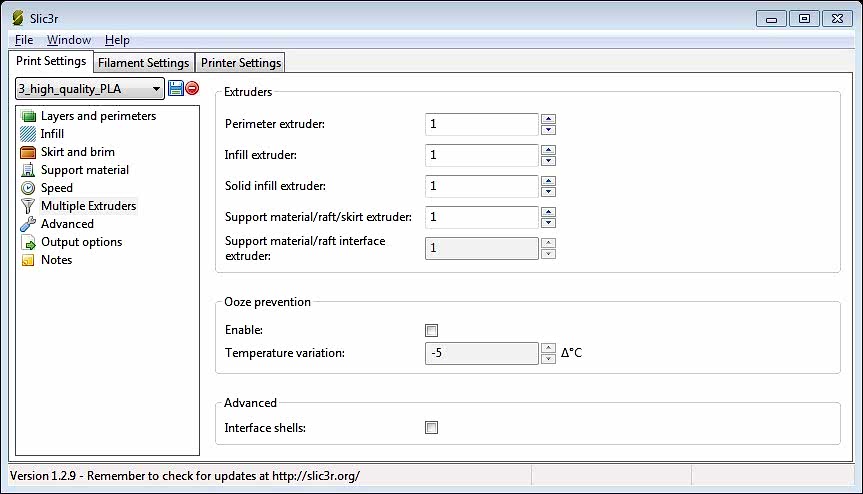The width and height of the screenshot is (863, 494).
Task: Select Notes in the settings list
Action: pyautogui.click(x=56, y=260)
